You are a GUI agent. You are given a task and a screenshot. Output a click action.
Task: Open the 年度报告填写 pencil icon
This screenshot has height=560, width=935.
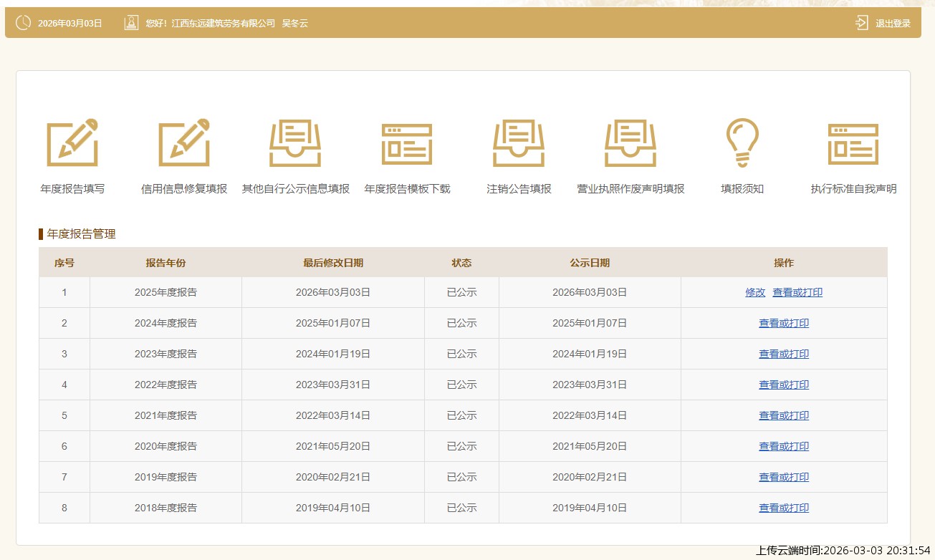[x=72, y=143]
